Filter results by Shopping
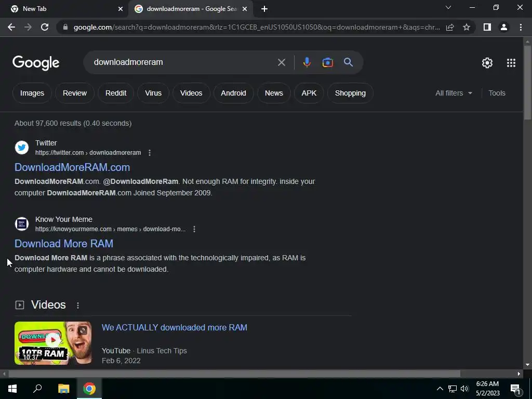 (350, 93)
